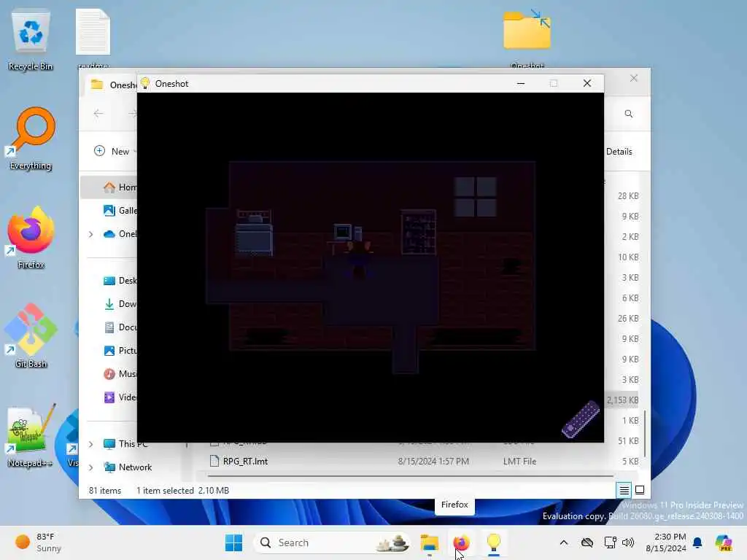Screen dimensions: 747x560
Task: Expand the OneDrive tree node
Action: tap(91, 234)
